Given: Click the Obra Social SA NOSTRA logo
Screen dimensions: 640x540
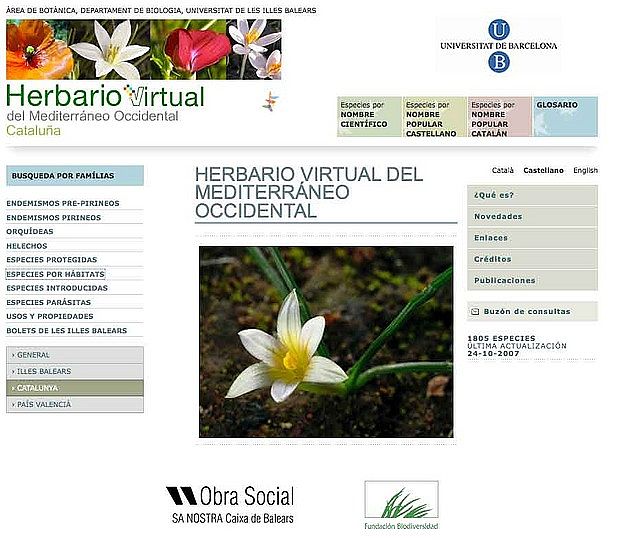Looking at the screenshot, I should 230,504.
